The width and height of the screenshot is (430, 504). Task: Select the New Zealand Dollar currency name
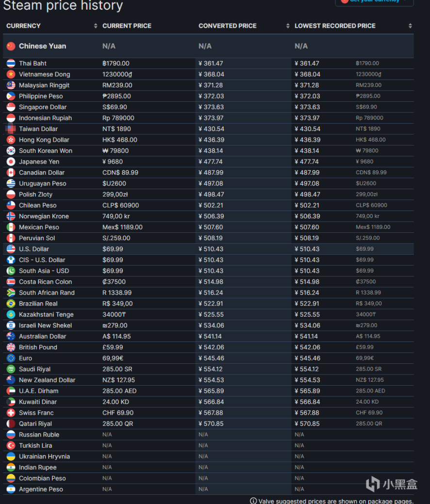[47, 380]
